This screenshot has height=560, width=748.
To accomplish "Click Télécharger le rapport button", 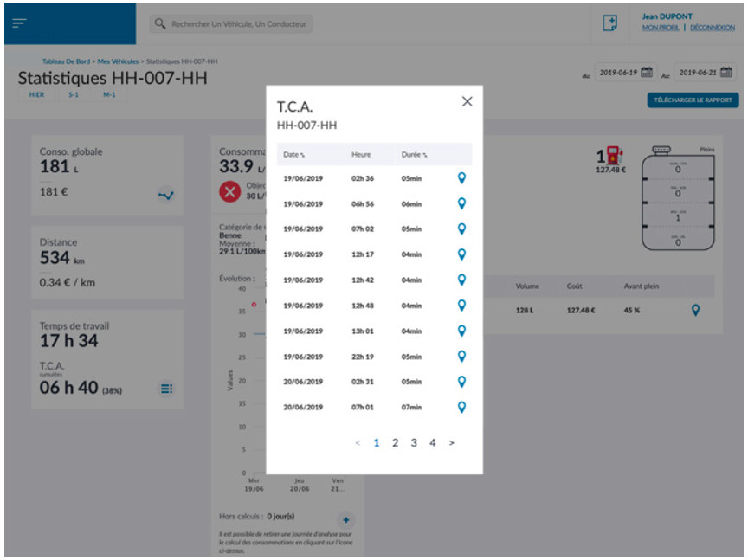I will 693,100.
